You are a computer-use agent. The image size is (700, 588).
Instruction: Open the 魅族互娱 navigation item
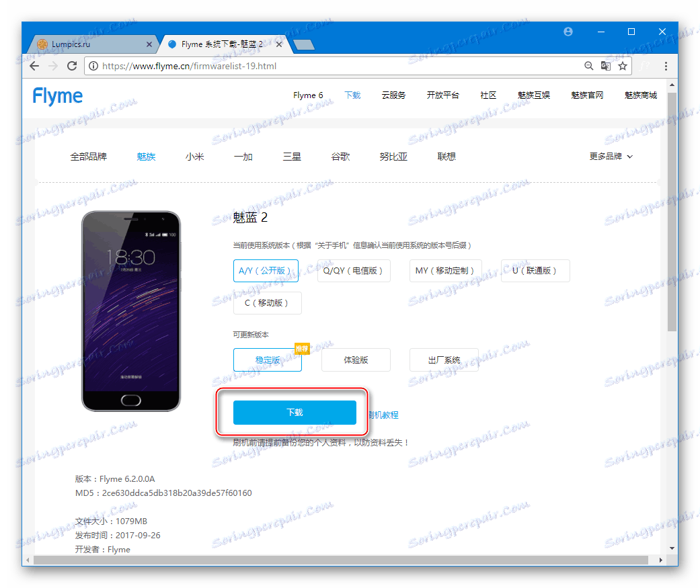coord(533,95)
